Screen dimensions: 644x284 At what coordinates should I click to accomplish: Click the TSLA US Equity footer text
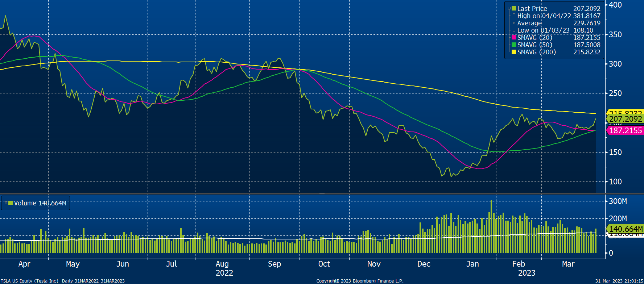(63, 281)
